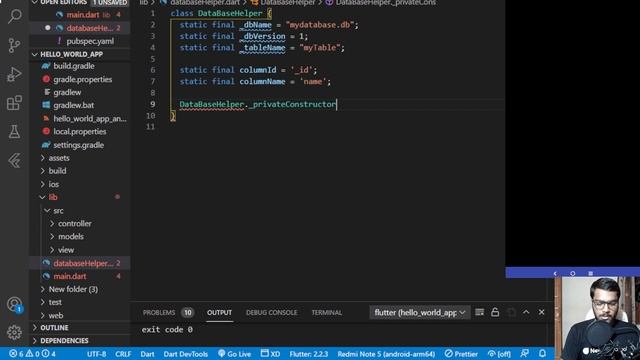Close the bottom panel
This screenshot has width=640, height=360.
[542, 312]
